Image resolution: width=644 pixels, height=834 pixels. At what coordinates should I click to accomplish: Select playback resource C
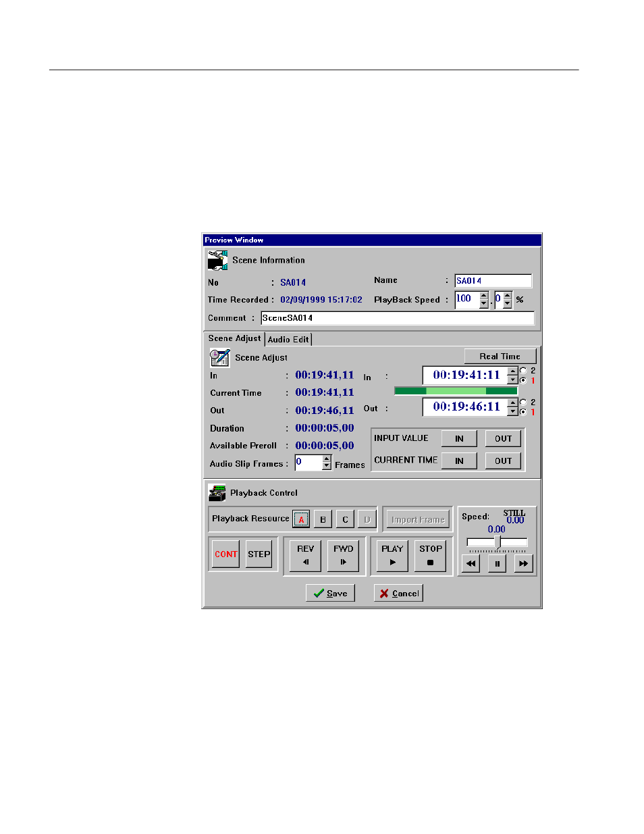click(345, 519)
